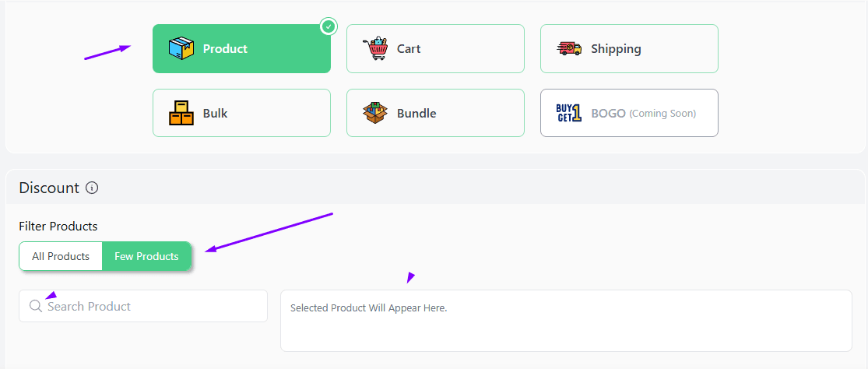
Task: Choose the Cart discount type label
Action: [409, 49]
